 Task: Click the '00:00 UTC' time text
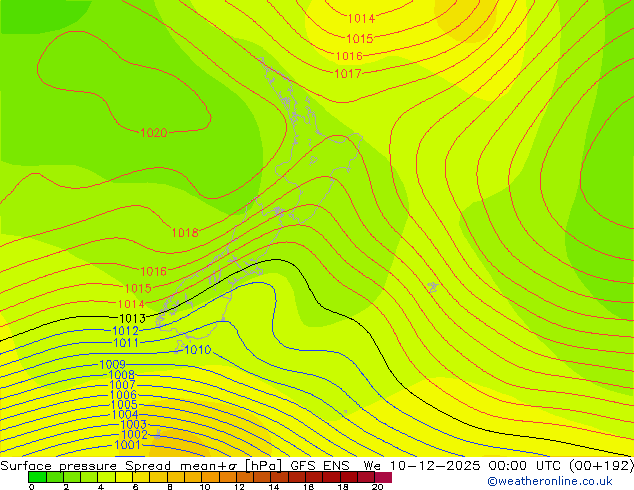click(x=524, y=466)
